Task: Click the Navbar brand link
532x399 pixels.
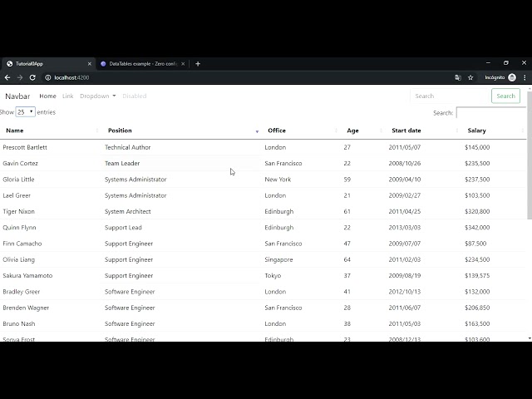Action: pyautogui.click(x=17, y=96)
